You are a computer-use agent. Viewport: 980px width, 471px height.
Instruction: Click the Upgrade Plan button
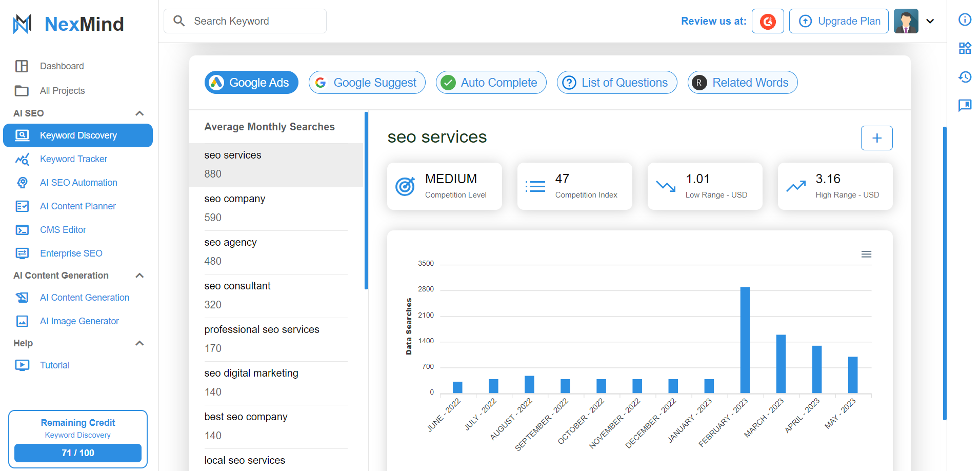(839, 21)
